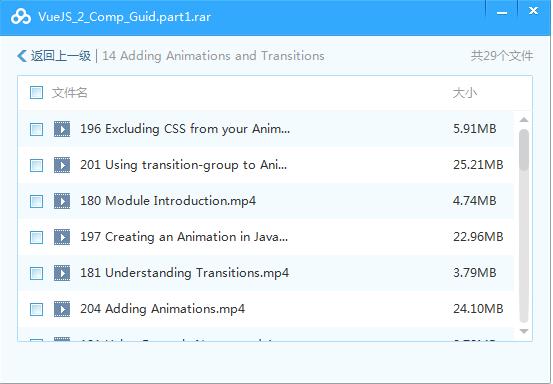This screenshot has height=384, width=553.
Task: Click the scrollbar down arrow
Action: 524,331
